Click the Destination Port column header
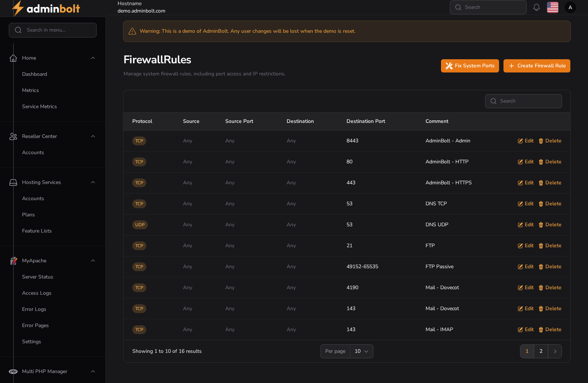The height and width of the screenshot is (383, 588). 366,121
